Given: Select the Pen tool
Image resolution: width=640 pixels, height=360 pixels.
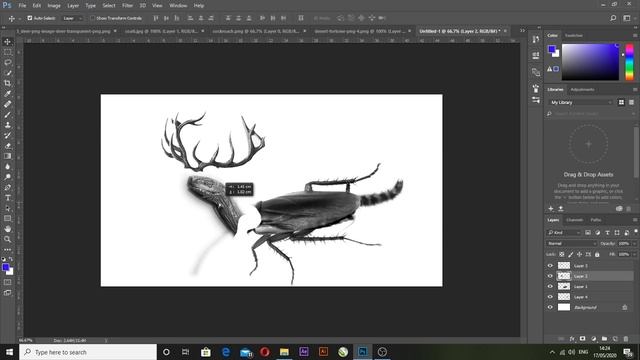Looking at the screenshot, I should pyautogui.click(x=7, y=187).
